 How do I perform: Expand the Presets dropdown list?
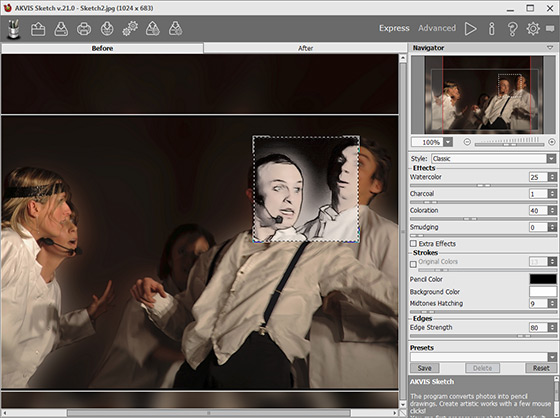(x=483, y=357)
